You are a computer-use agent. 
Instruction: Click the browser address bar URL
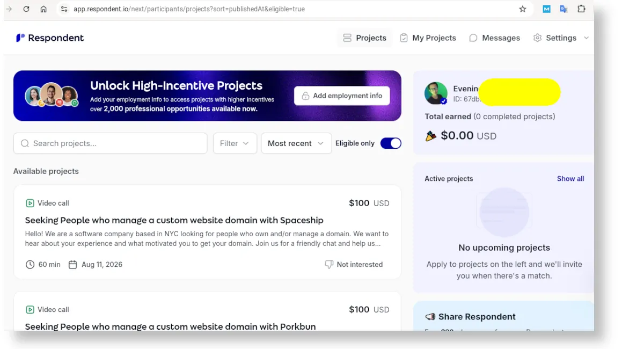(x=189, y=9)
